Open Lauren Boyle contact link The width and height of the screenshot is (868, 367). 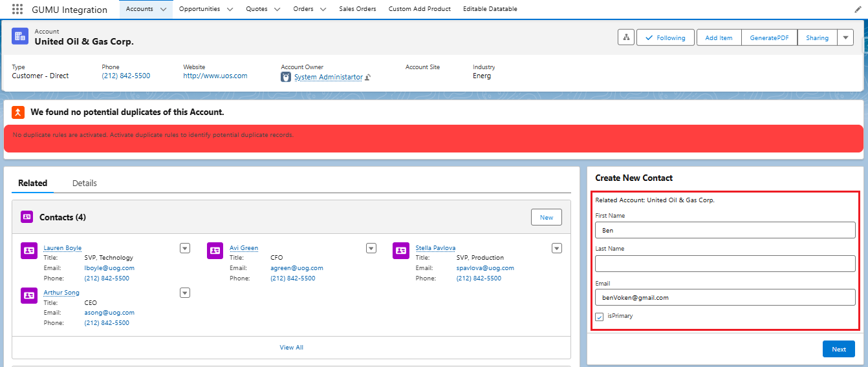[63, 248]
